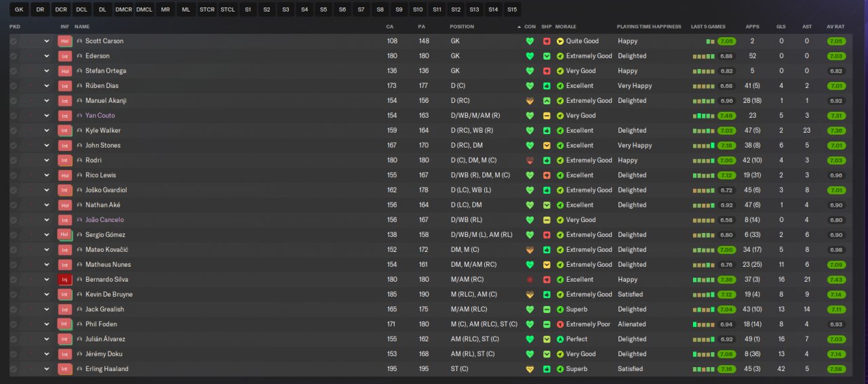The width and height of the screenshot is (868, 384).
Task: Click John Stones' yellow sharpness icon
Action: tap(547, 146)
